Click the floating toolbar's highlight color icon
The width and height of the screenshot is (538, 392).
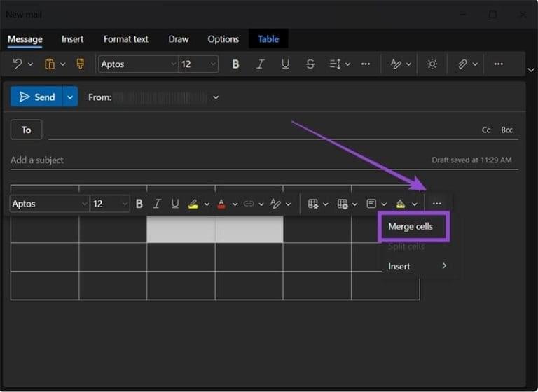coord(193,204)
